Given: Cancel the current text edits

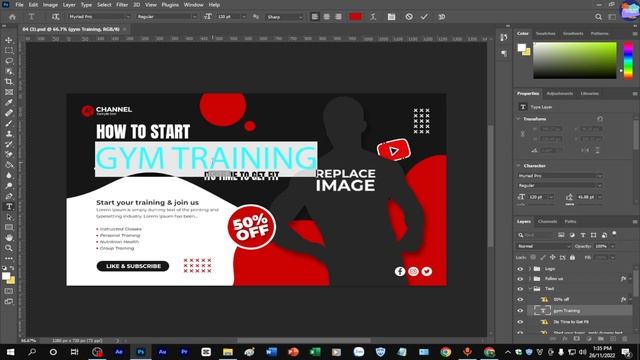Looking at the screenshot, I should point(409,17).
